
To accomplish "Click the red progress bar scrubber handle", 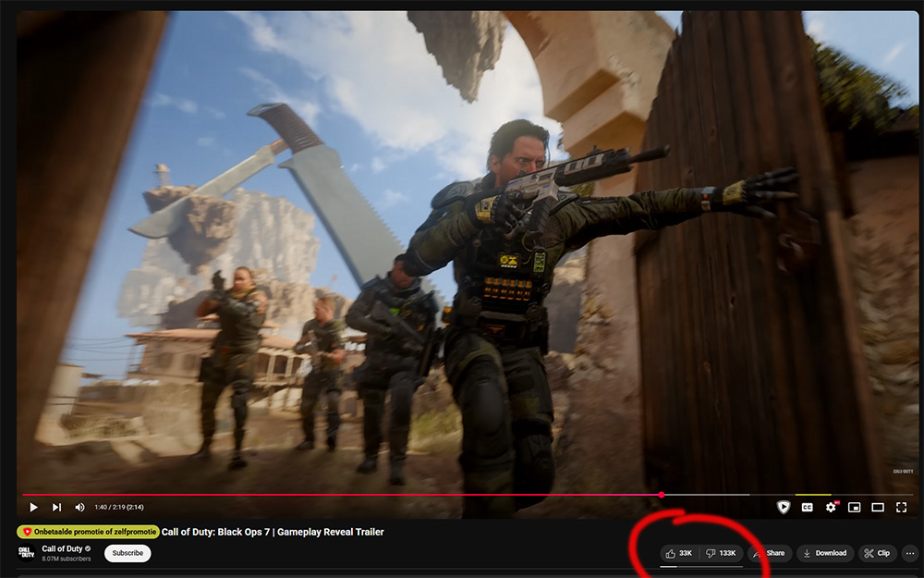I will [x=662, y=495].
